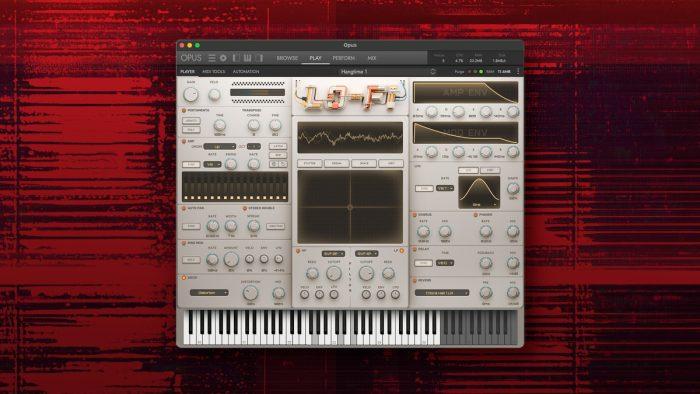Switch to the Play tab
Viewport: 700px width, 394px height.
315,58
